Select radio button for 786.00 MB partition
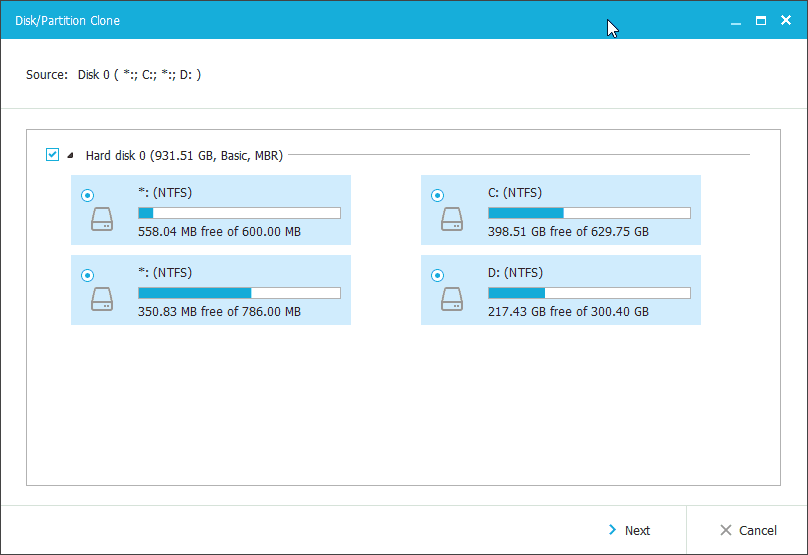The width and height of the screenshot is (808, 555). coord(87,274)
